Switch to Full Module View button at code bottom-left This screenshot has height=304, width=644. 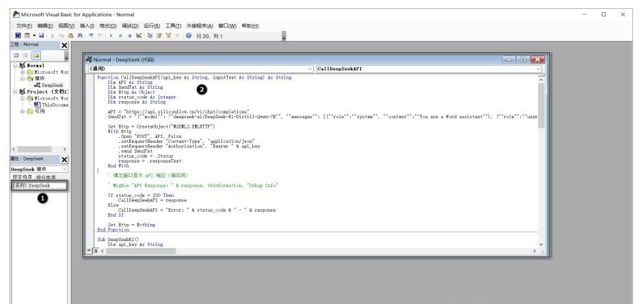point(96,251)
